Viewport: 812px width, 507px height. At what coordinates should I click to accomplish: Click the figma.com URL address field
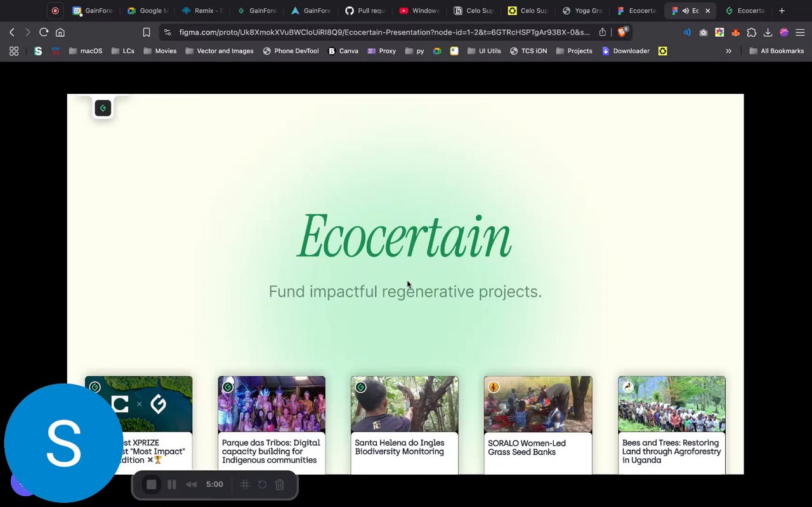tap(384, 32)
